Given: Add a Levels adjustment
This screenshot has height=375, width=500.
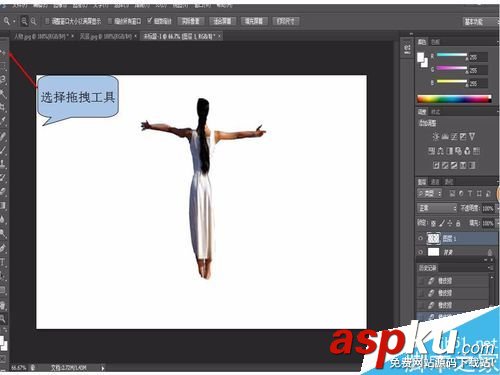Looking at the screenshot, I should 445,136.
